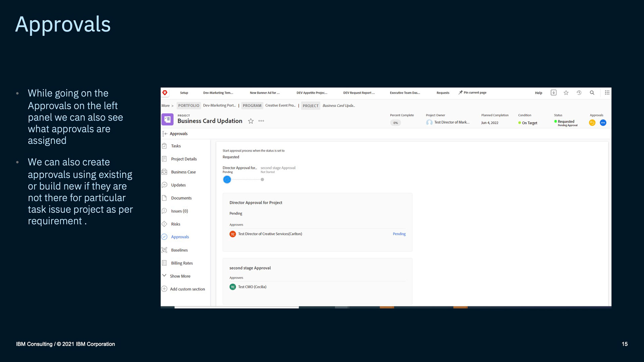This screenshot has width=644, height=362.
Task: Open the Dev-Marketing Tem... pinned tab
Action: pos(218,93)
